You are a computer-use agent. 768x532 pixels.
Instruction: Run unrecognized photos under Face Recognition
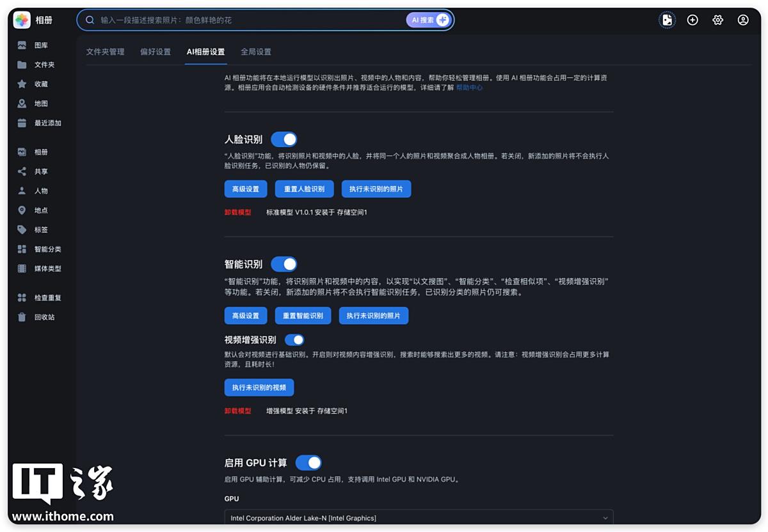(x=376, y=189)
